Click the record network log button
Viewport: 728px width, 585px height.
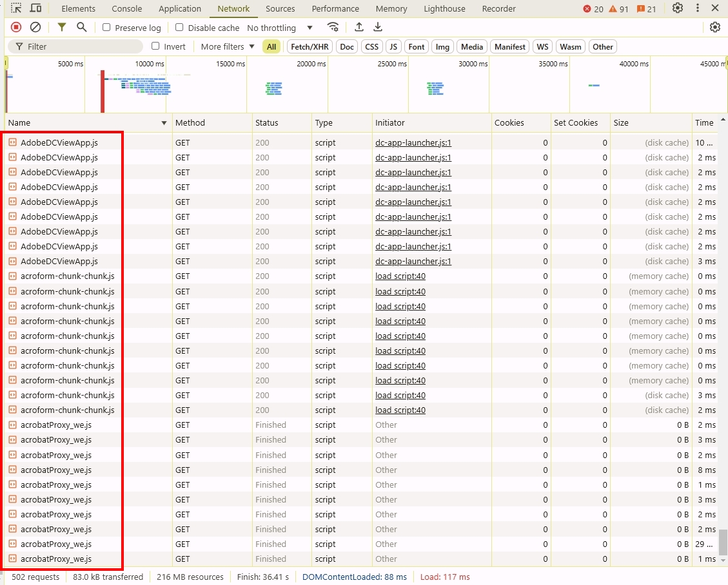[15, 27]
